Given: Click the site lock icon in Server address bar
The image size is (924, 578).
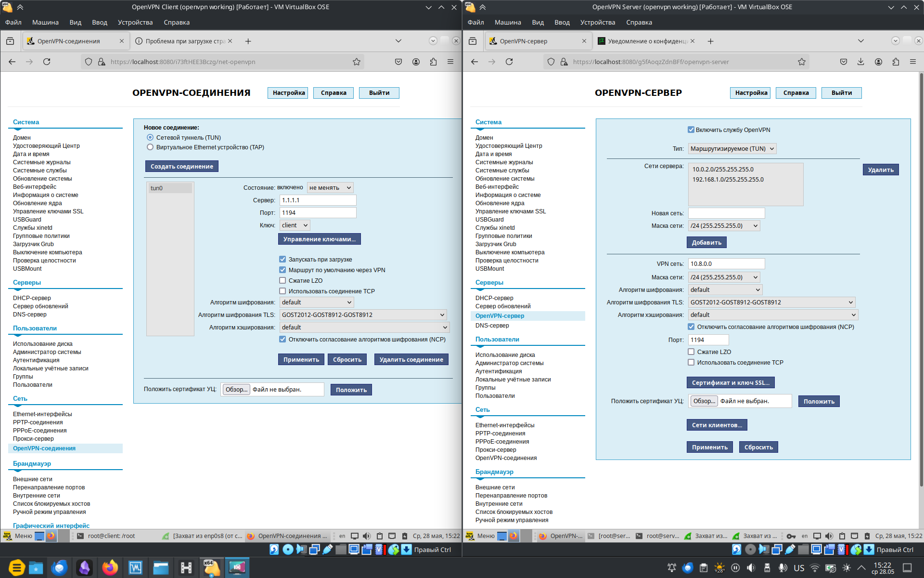Looking at the screenshot, I should click(x=564, y=62).
